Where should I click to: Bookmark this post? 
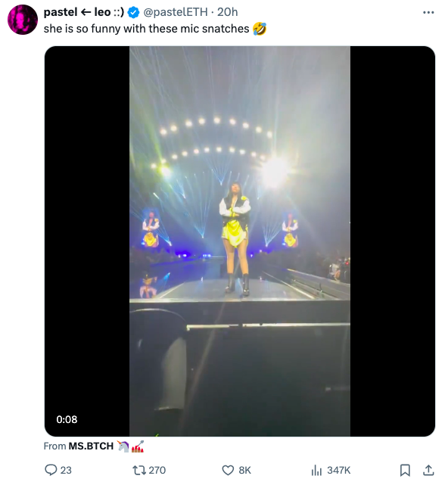pos(405,470)
